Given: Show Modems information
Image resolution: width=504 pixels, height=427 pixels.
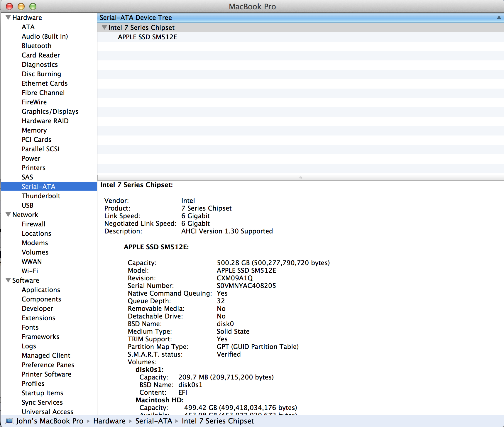Looking at the screenshot, I should coord(35,243).
